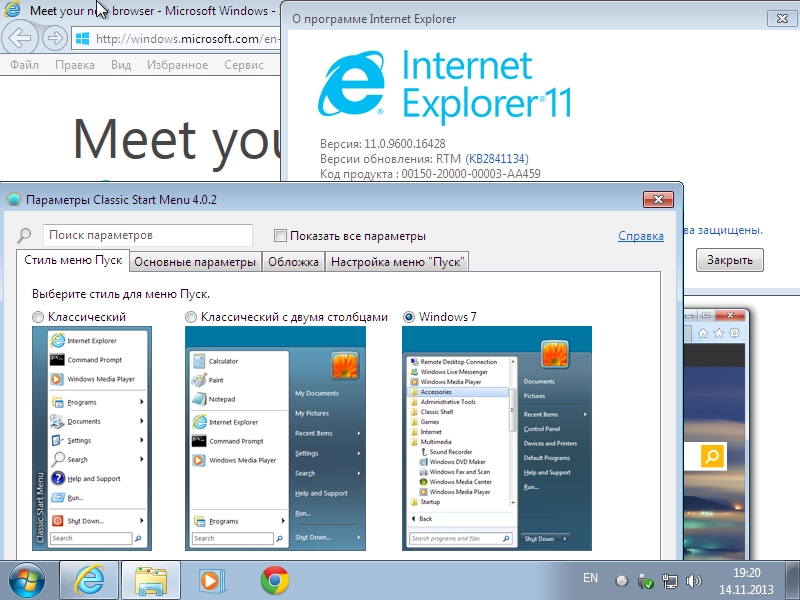Open the Правка menu
Image resolution: width=800 pixels, height=600 pixels.
74,65
